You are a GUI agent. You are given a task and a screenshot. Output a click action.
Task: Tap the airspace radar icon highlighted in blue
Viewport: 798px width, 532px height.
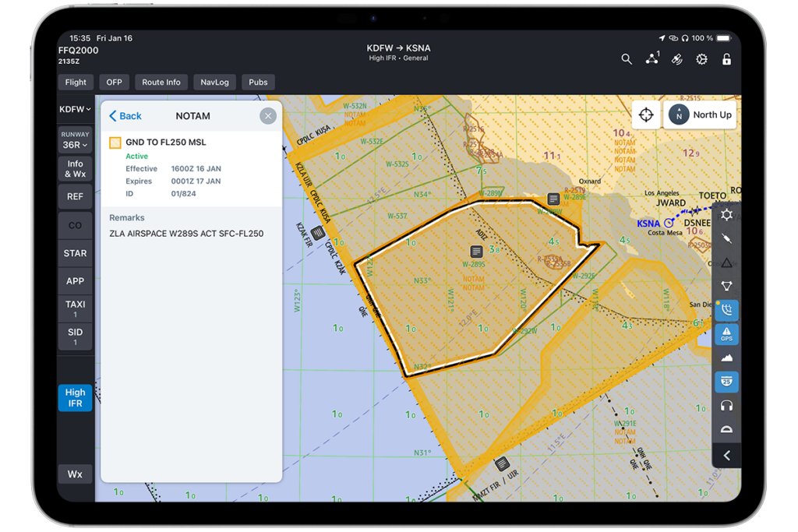click(x=726, y=310)
